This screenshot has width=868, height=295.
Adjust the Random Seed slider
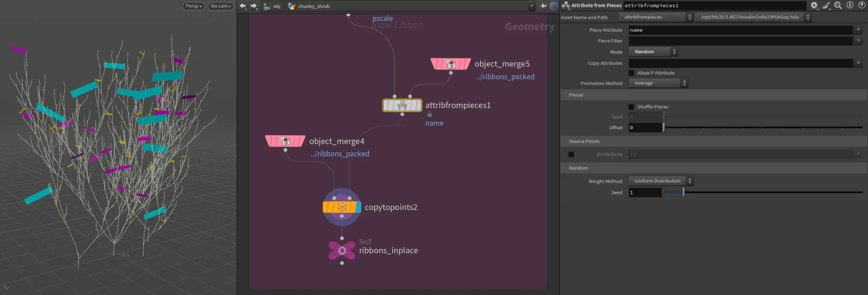pyautogui.click(x=763, y=193)
